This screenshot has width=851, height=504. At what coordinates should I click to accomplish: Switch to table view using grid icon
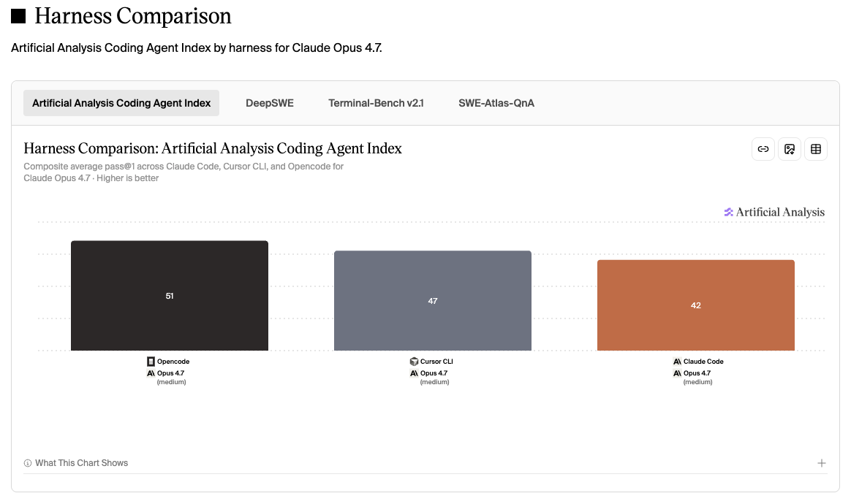(816, 149)
